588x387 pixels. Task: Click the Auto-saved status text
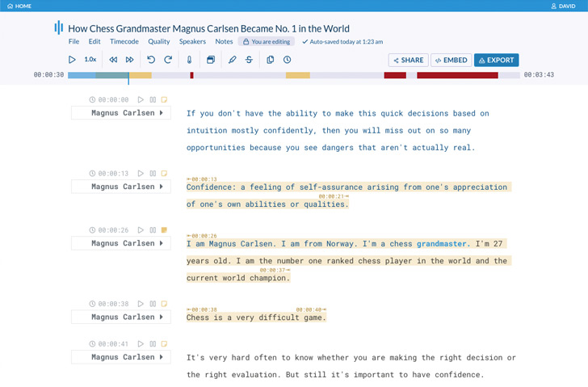(x=342, y=42)
